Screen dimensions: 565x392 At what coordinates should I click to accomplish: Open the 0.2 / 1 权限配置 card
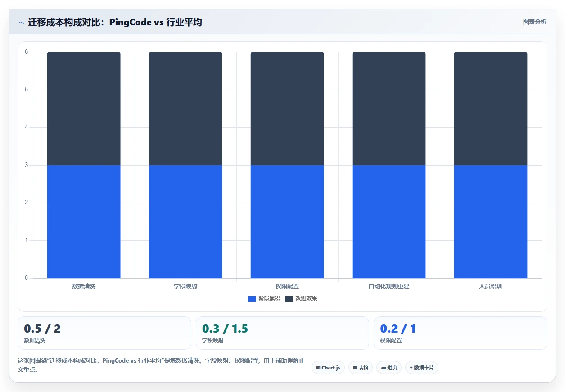(461, 333)
